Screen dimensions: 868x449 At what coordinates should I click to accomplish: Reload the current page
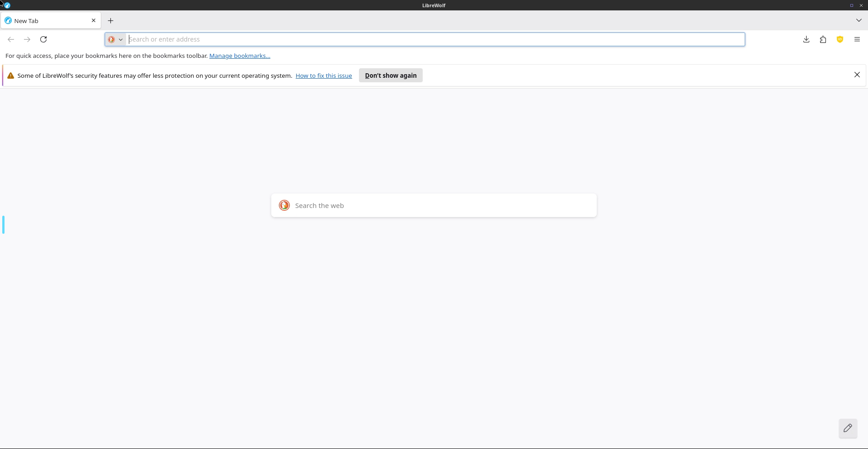tap(43, 39)
